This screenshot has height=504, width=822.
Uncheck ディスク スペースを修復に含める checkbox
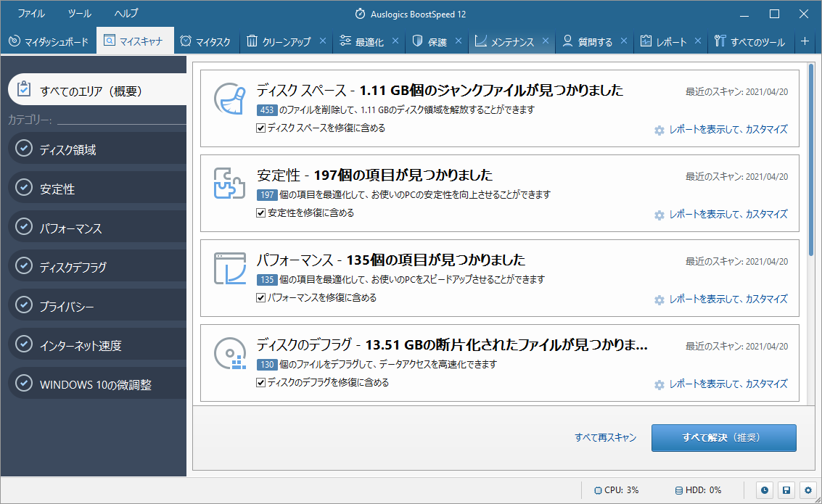click(261, 128)
